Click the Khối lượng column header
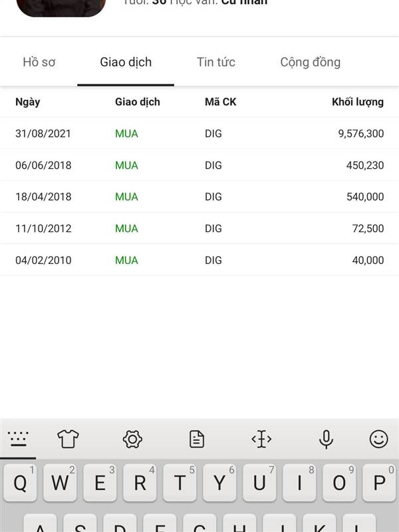 point(358,102)
